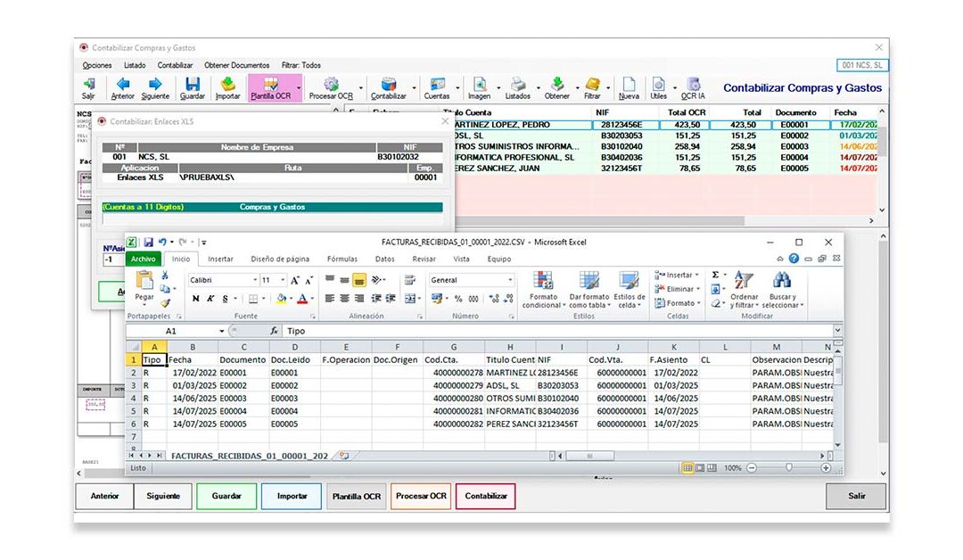This screenshot has width=963, height=560.
Task: Switch to Excel Normal view button
Action: click(x=687, y=468)
